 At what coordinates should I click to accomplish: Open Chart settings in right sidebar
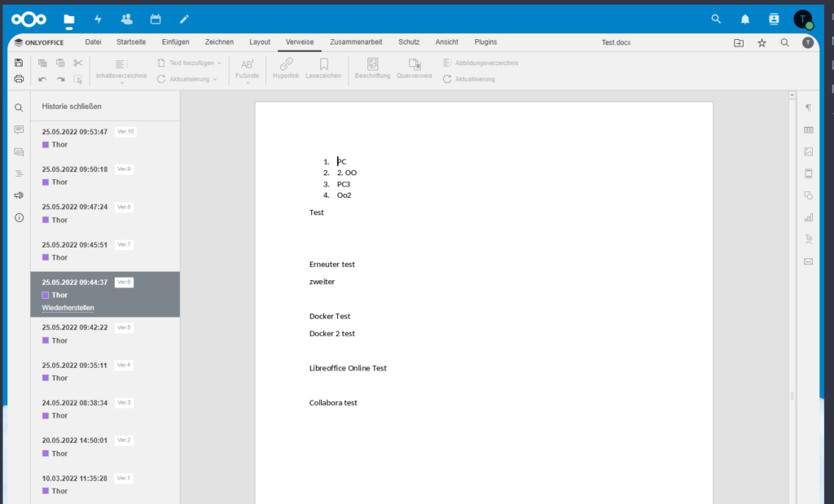809,217
